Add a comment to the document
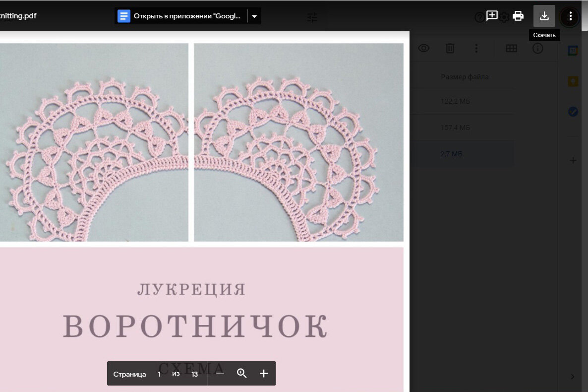This screenshot has height=392, width=588. coord(492,15)
